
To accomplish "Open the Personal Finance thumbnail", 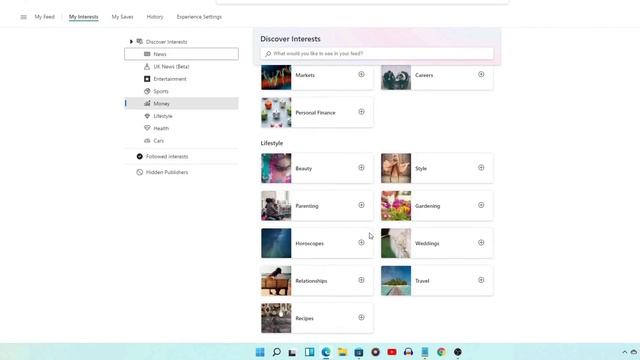I will [x=276, y=113].
